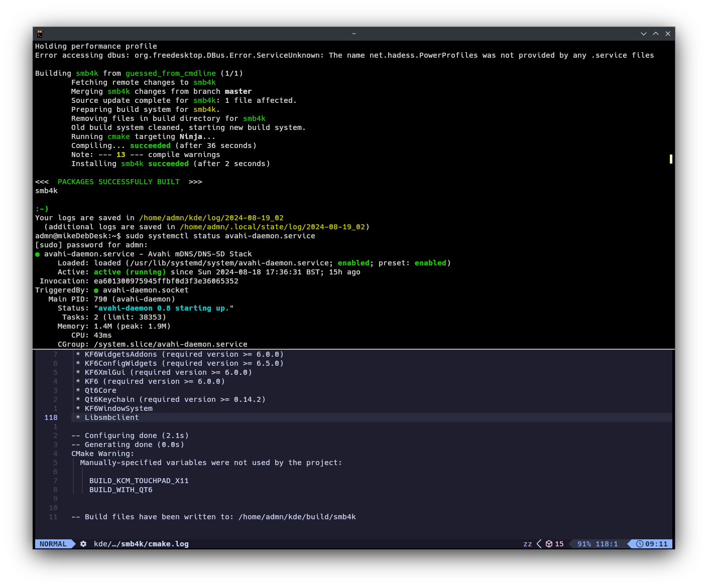The image size is (708, 588).
Task: Click the green dot before avahi-daemon.service
Action: (x=38, y=254)
